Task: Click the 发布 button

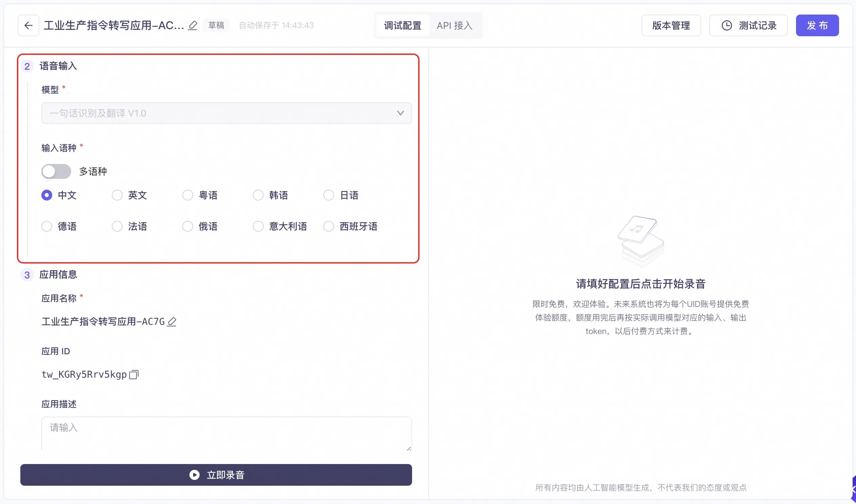Action: tap(817, 25)
